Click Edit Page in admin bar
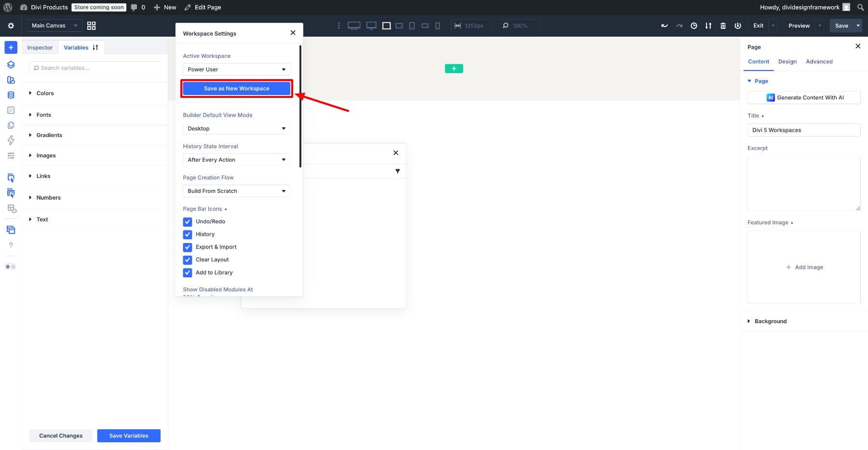Screen dimensions: 868x450 pyautogui.click(x=203, y=7)
